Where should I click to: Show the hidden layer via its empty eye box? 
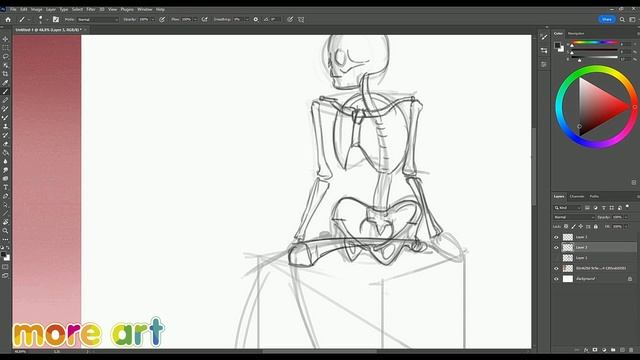coord(556,258)
